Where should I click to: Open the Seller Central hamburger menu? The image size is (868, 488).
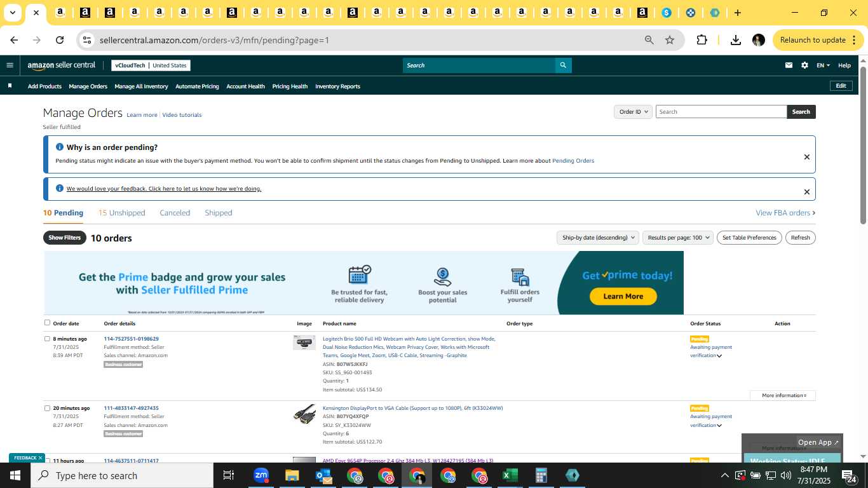(10, 65)
